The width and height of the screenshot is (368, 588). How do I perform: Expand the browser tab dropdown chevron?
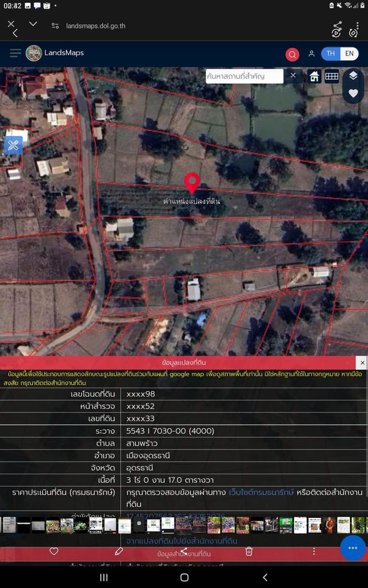(x=33, y=24)
